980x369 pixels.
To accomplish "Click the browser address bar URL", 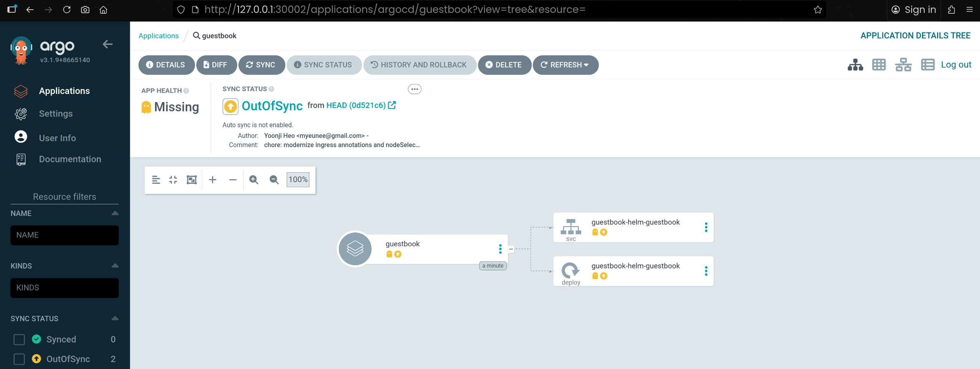I will coord(395,10).
